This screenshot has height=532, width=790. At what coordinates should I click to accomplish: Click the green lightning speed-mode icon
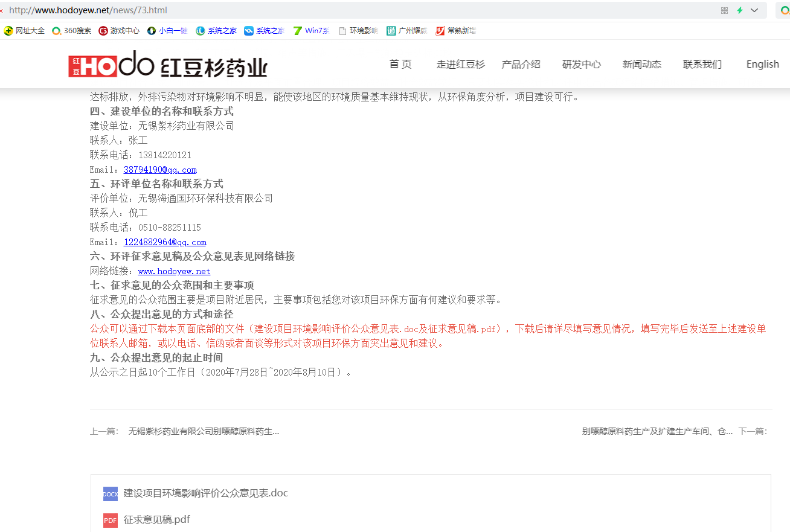coord(740,10)
